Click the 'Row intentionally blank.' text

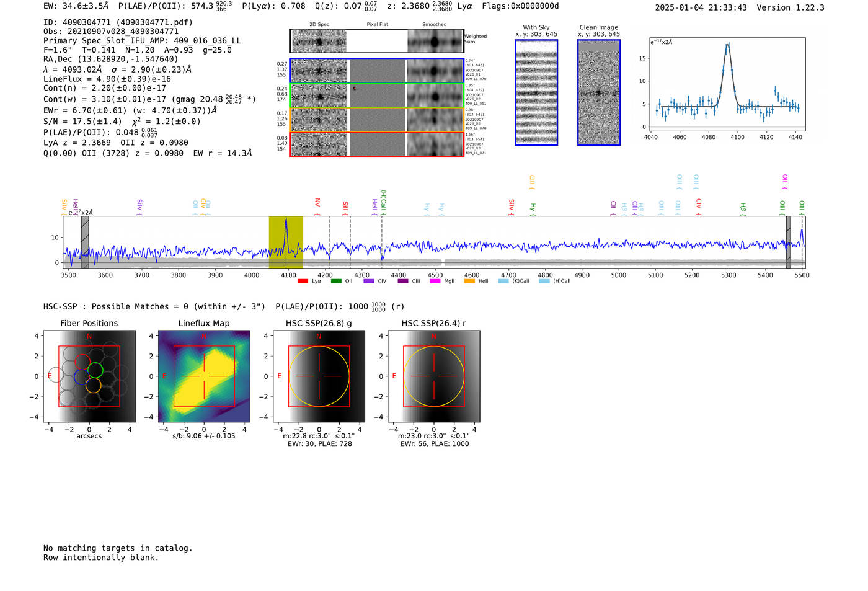click(101, 558)
